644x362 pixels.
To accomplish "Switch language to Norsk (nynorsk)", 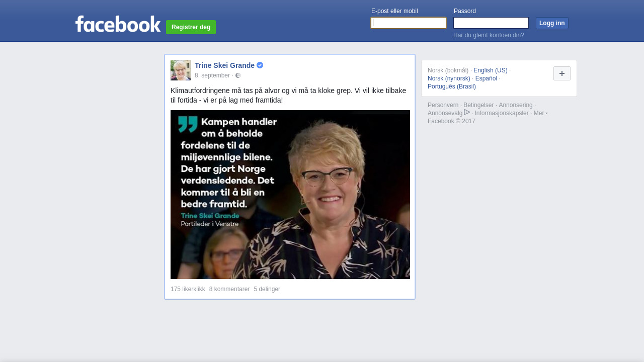I will pyautogui.click(x=449, y=78).
